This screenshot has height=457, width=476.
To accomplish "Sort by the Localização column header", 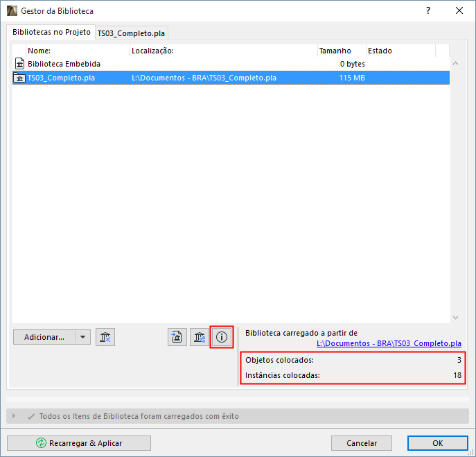I will [224, 51].
